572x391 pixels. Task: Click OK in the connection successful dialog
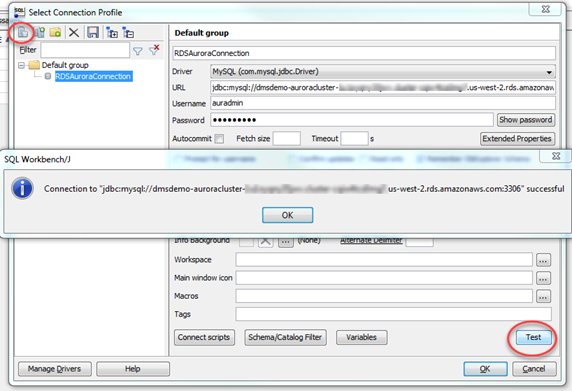click(x=287, y=215)
